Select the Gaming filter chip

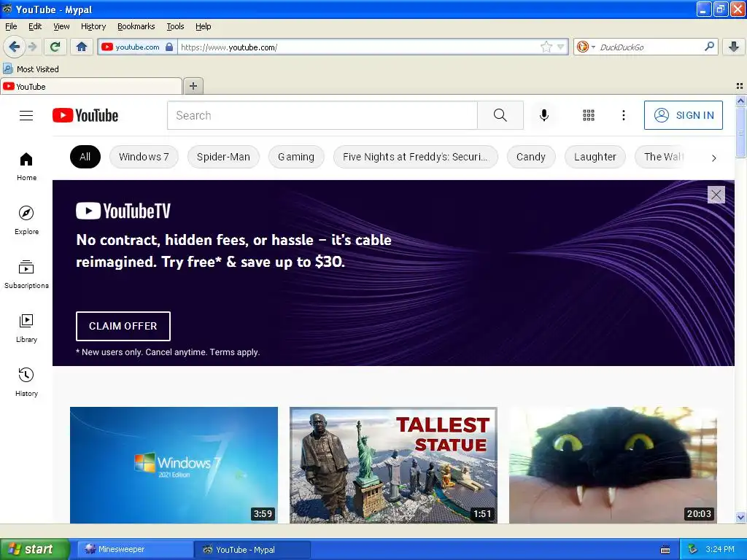pos(296,157)
